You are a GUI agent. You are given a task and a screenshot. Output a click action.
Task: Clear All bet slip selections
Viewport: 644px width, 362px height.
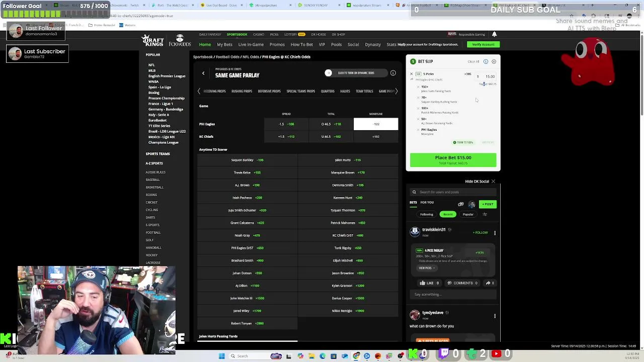click(x=473, y=61)
